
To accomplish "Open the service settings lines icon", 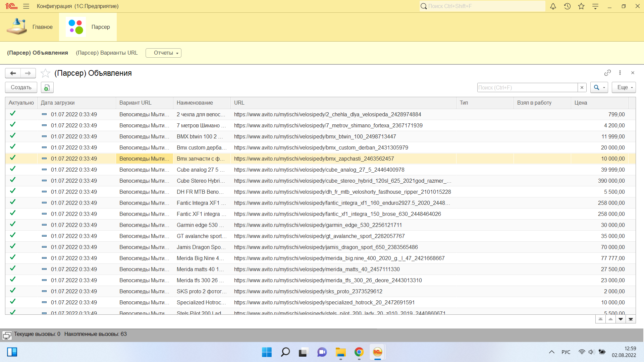I will point(595,6).
